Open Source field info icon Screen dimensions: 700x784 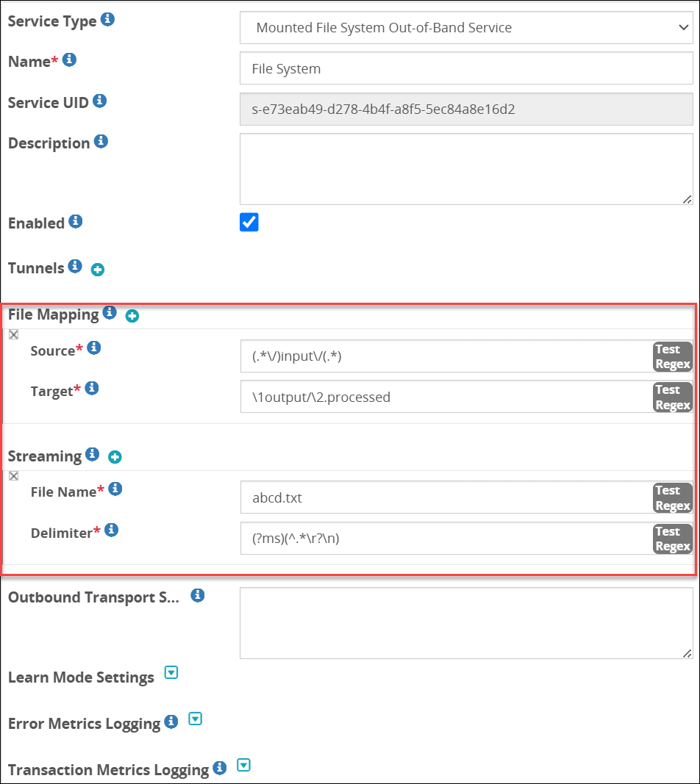tap(93, 348)
